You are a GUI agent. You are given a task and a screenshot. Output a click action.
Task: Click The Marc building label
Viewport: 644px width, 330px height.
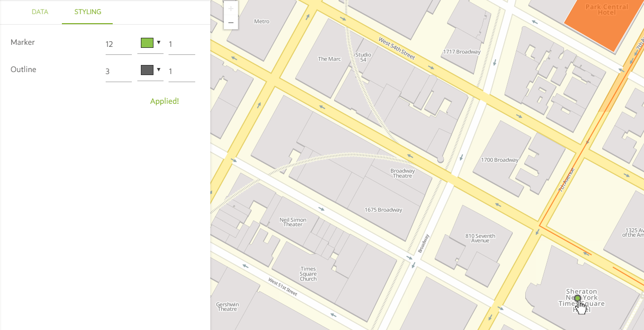pyautogui.click(x=330, y=59)
